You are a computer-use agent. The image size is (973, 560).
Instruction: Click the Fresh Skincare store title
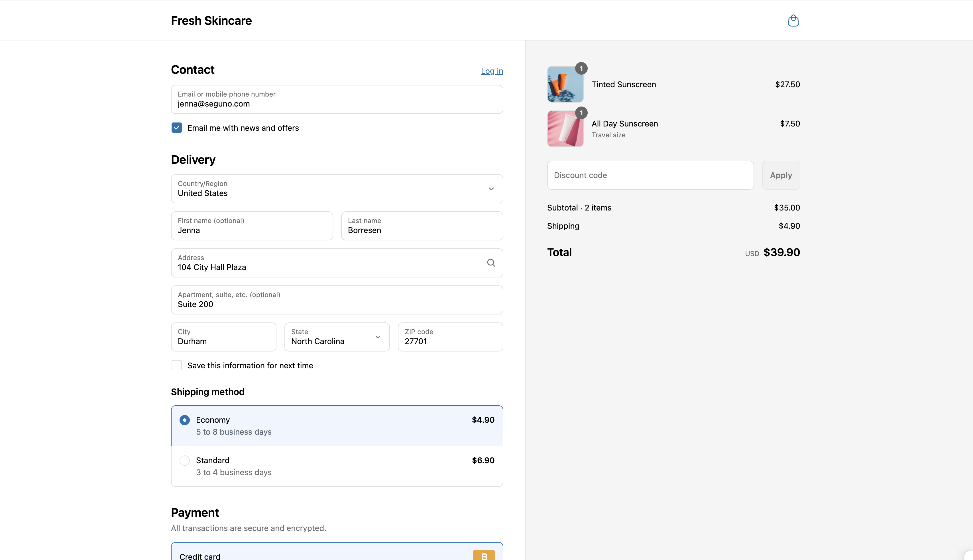click(x=211, y=21)
